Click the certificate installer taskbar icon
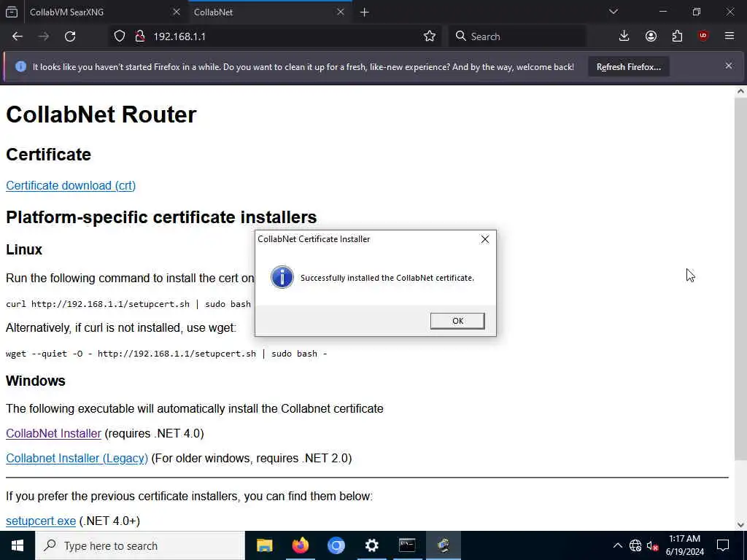The height and width of the screenshot is (560, 747). click(x=443, y=545)
